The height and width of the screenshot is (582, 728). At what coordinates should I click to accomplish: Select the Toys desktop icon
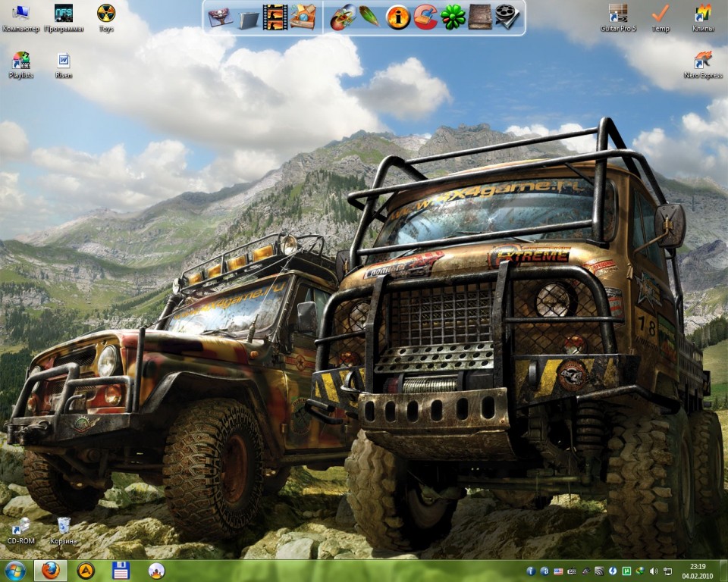tap(106, 18)
